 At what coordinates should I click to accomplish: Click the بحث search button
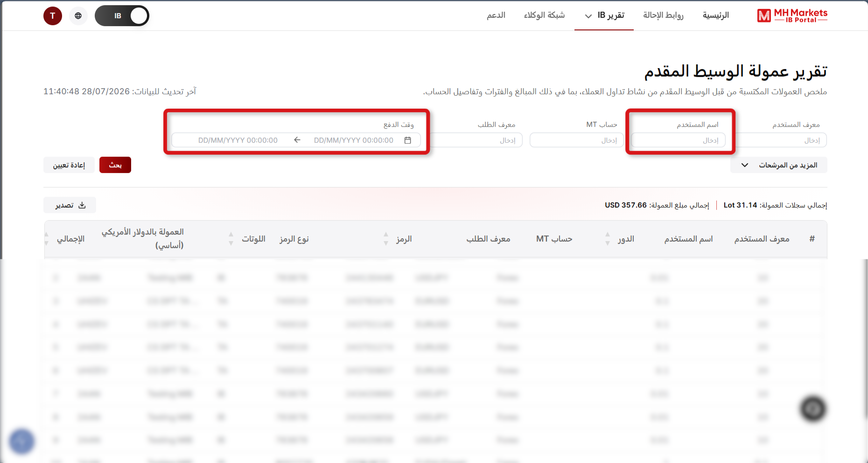(115, 165)
